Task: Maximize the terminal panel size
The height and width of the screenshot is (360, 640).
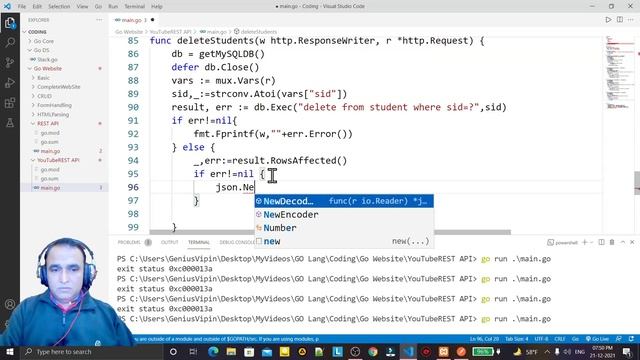Action: point(622,242)
